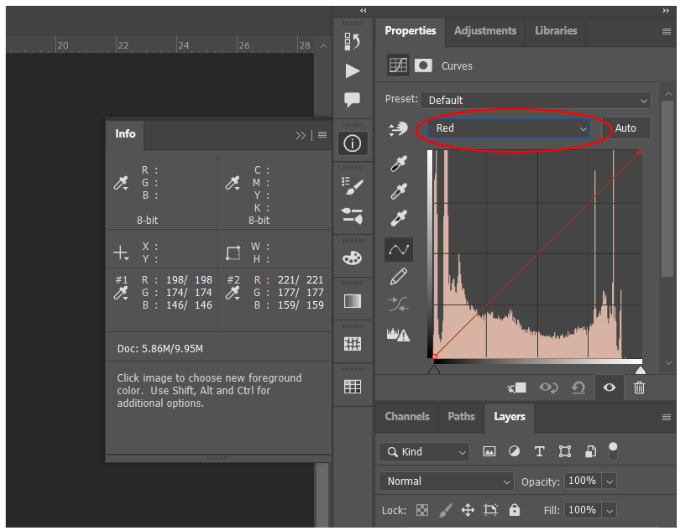The width and height of the screenshot is (682, 532).
Task: Click the white point input slider triangle
Action: pyautogui.click(x=641, y=370)
